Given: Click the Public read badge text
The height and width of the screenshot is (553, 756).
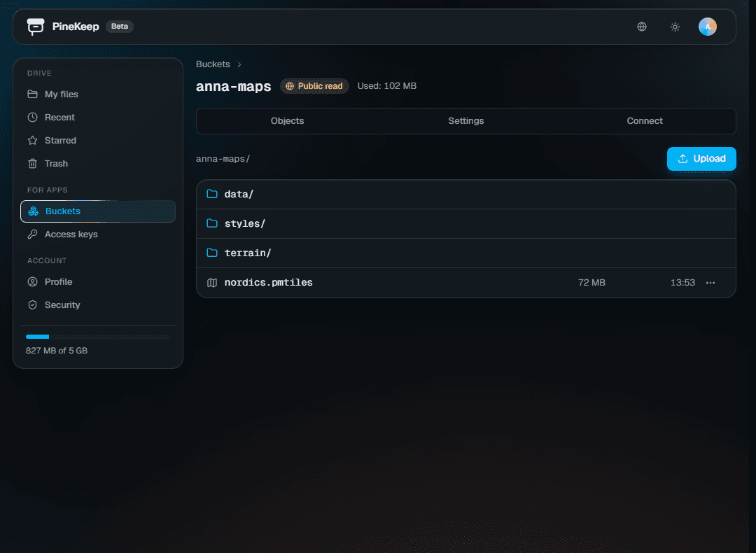Looking at the screenshot, I should tap(320, 86).
